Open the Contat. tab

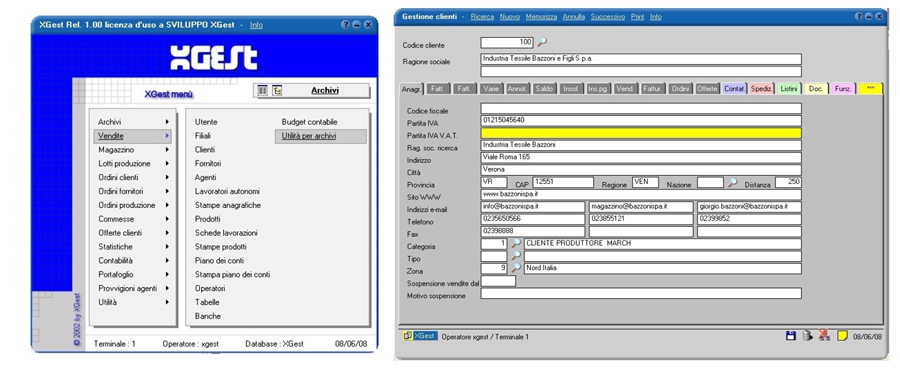735,89
